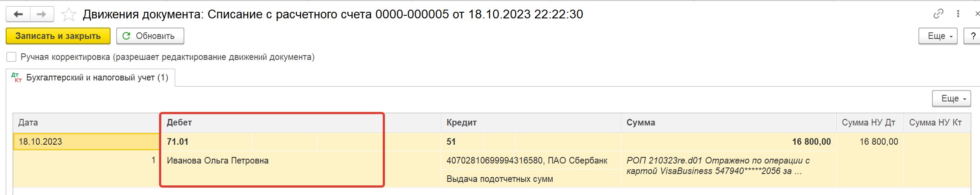Click the refresh icon in Обновить button
Image resolution: width=980 pixels, height=195 pixels.
coord(126,36)
